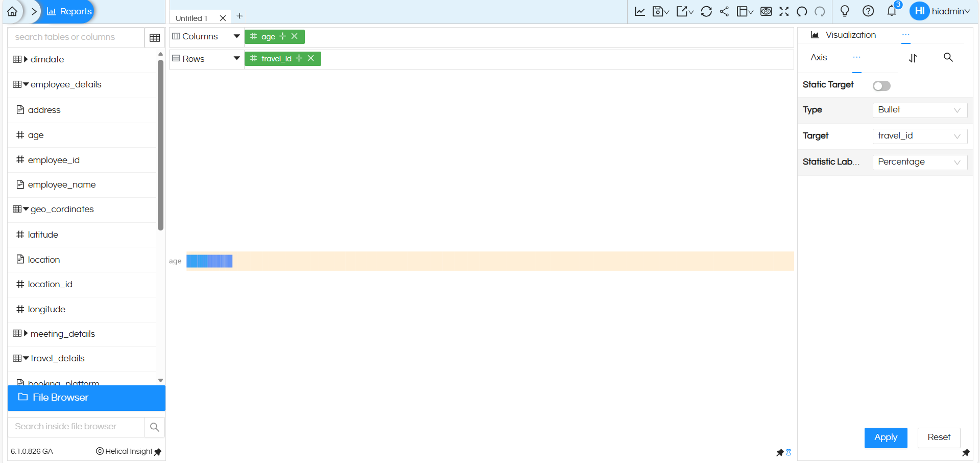This screenshot has width=980, height=463.
Task: Open the Statistic Label Percentage dropdown
Action: point(919,162)
